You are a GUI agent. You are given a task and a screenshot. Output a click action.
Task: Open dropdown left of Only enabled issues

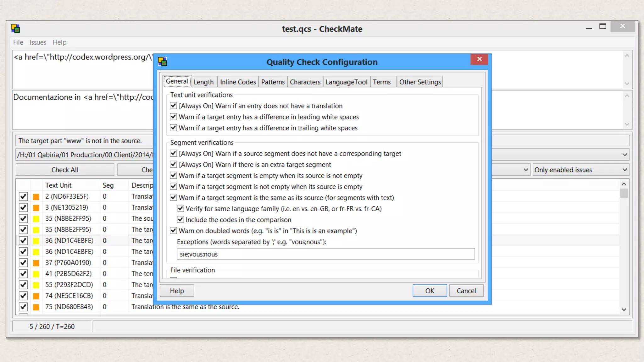(x=525, y=170)
